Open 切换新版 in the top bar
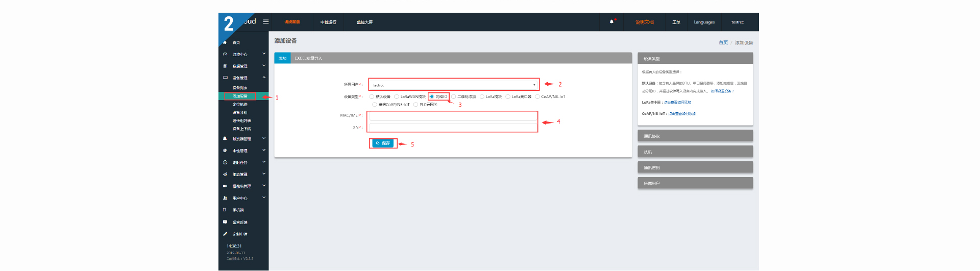 pos(292,22)
